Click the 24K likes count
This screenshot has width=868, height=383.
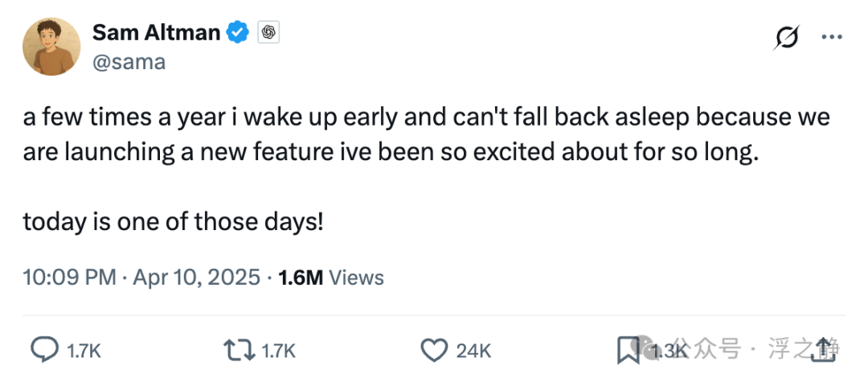click(473, 350)
